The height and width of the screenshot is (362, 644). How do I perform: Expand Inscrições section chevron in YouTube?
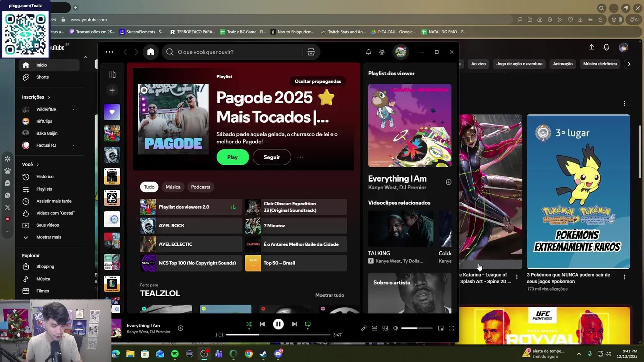pos(49,97)
